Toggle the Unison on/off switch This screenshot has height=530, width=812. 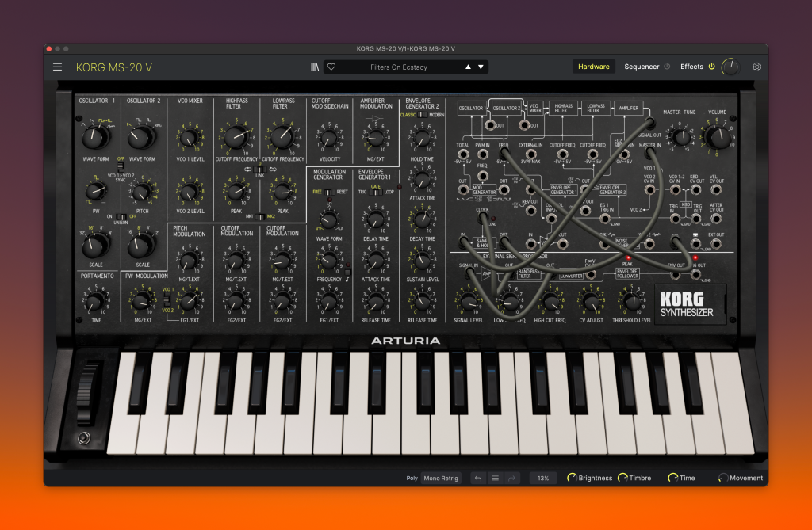click(121, 215)
